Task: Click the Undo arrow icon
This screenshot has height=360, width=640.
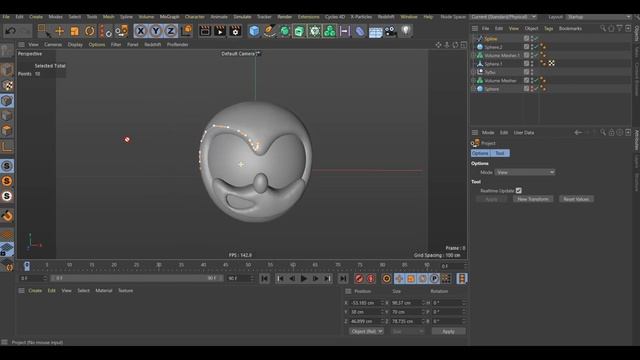Action: (11, 31)
